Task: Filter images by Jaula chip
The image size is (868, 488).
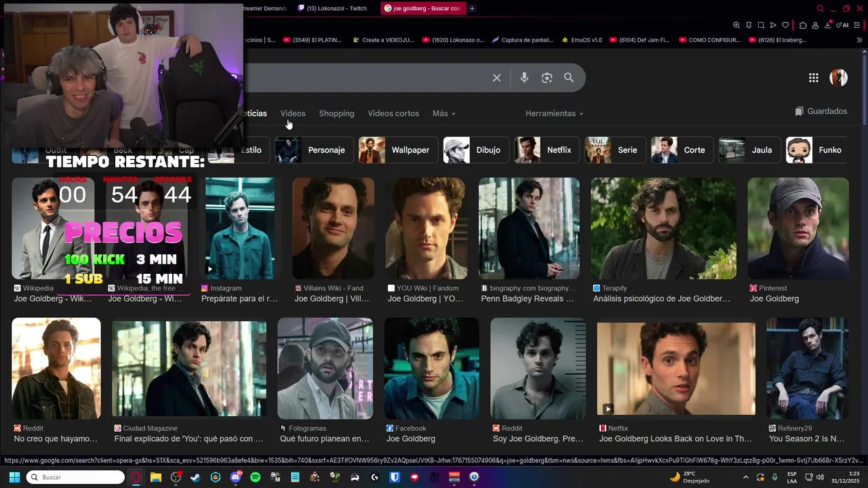Action: pos(749,150)
